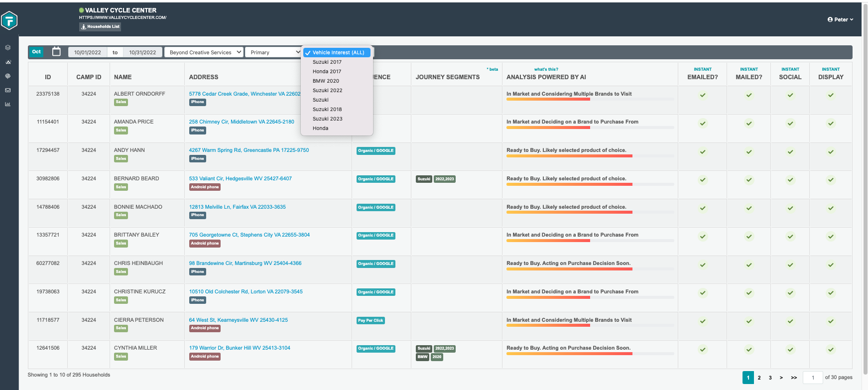Open the bar chart sidebar icon
Viewport: 868px width, 390px height.
[x=8, y=104]
